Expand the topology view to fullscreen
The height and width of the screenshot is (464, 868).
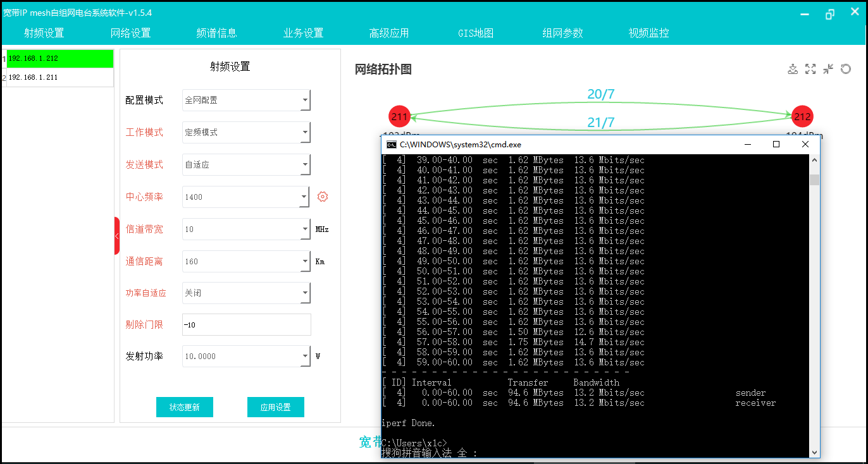pyautogui.click(x=810, y=69)
